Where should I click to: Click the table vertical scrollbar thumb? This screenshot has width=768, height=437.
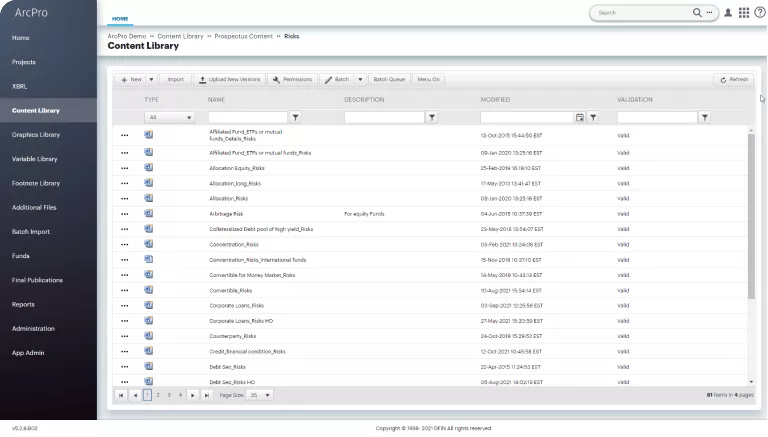pos(751,216)
